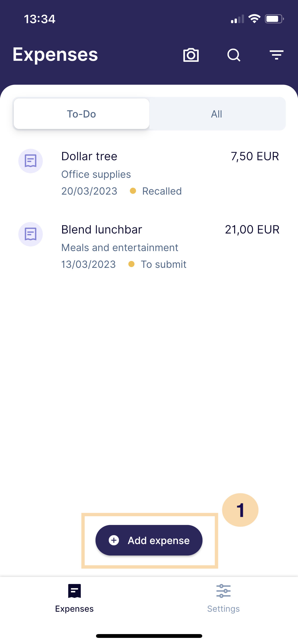
Task: Select the 21,00 EUR amount
Action: pos(252,230)
